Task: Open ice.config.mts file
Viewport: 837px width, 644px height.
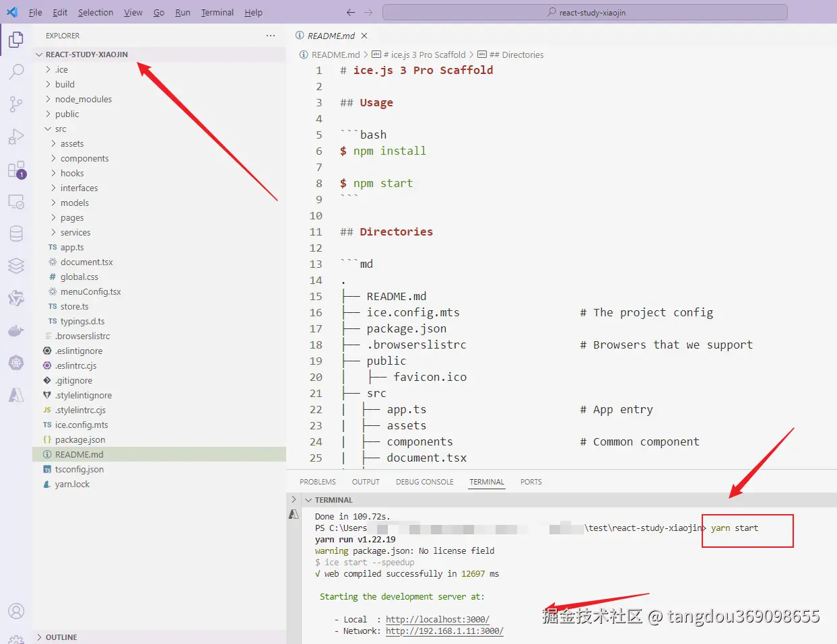Action: pos(159,425)
